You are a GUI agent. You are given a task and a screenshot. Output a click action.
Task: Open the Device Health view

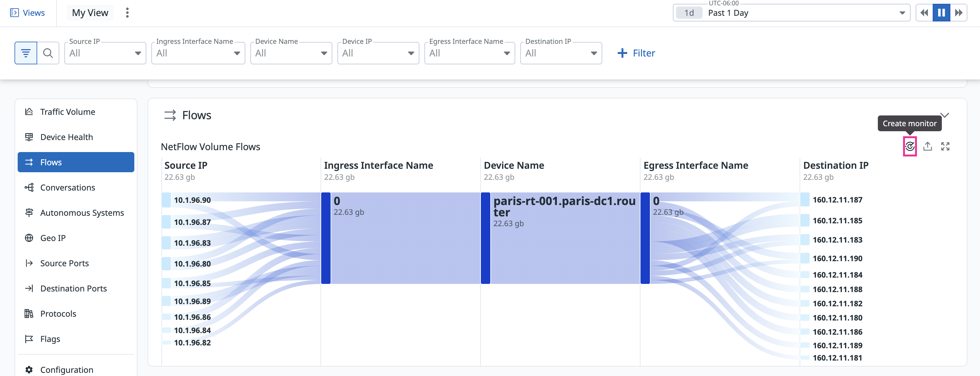pyautogui.click(x=67, y=137)
